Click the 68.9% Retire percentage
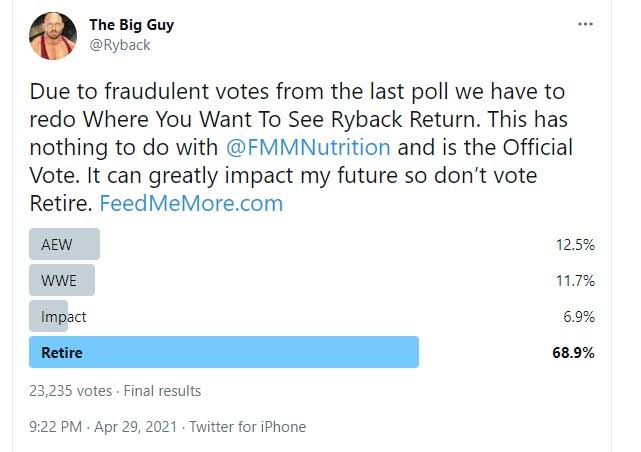 [x=573, y=353]
